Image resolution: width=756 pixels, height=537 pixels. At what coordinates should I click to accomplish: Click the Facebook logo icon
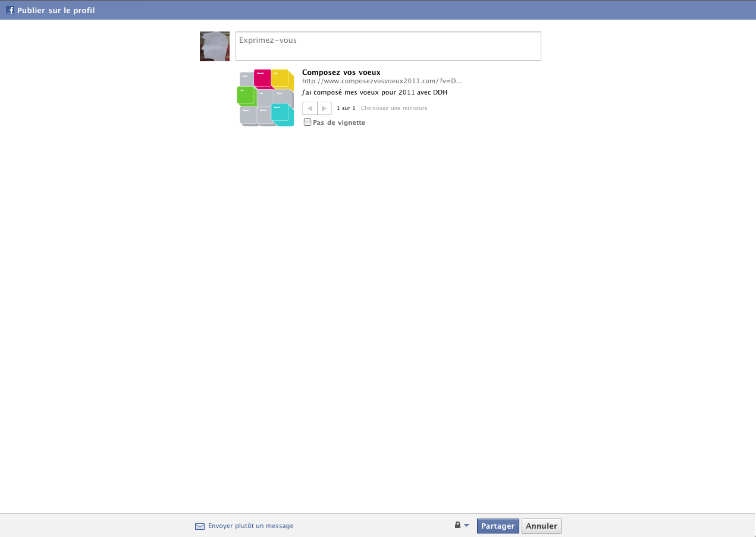[10, 10]
